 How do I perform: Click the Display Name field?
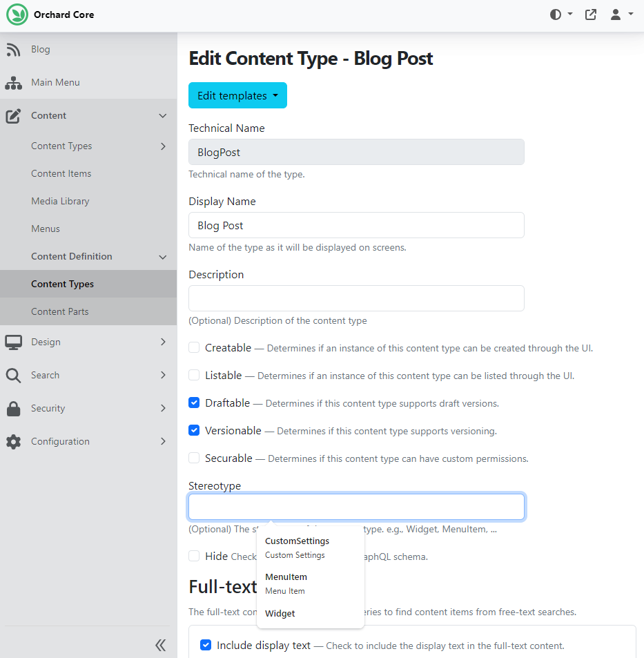click(x=356, y=225)
